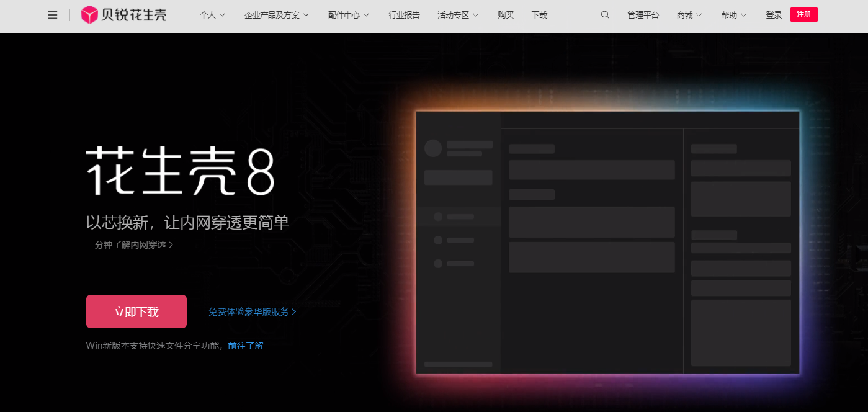Go to the 购买 page
Screen dimensions: 868x412
pyautogui.click(x=506, y=15)
